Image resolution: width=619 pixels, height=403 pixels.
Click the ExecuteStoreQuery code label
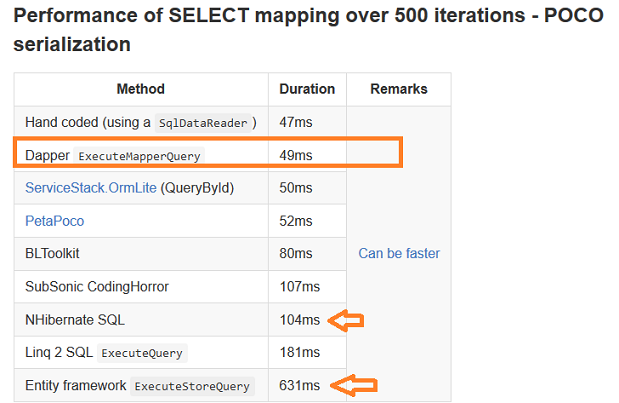click(192, 386)
